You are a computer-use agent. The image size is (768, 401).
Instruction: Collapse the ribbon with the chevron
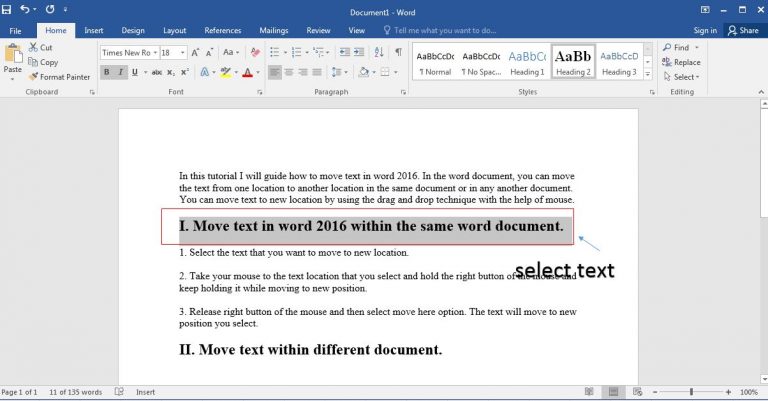tap(761, 92)
